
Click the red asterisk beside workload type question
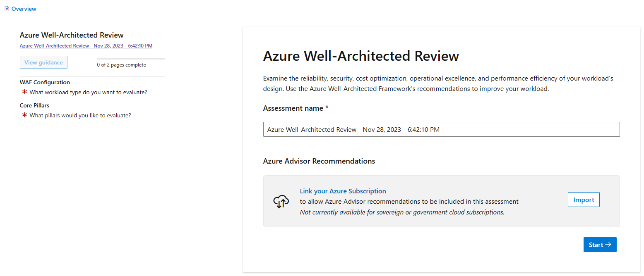[24, 92]
